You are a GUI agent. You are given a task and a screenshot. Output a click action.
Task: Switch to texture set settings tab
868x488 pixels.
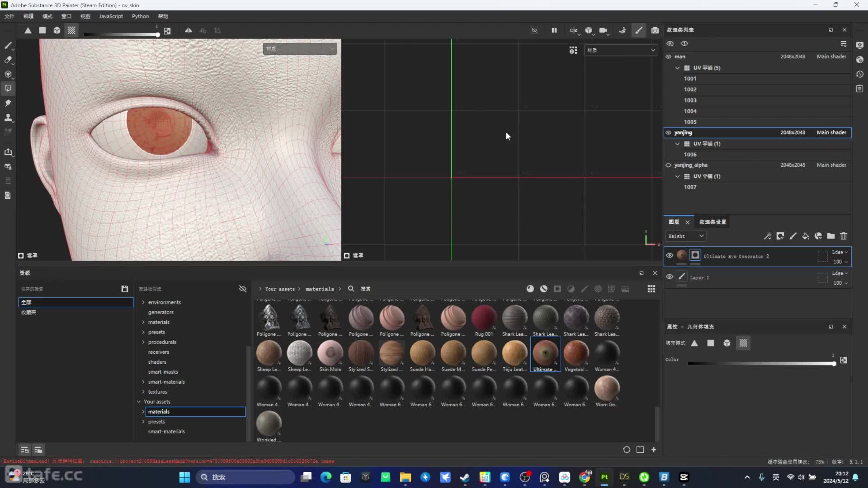click(x=712, y=222)
